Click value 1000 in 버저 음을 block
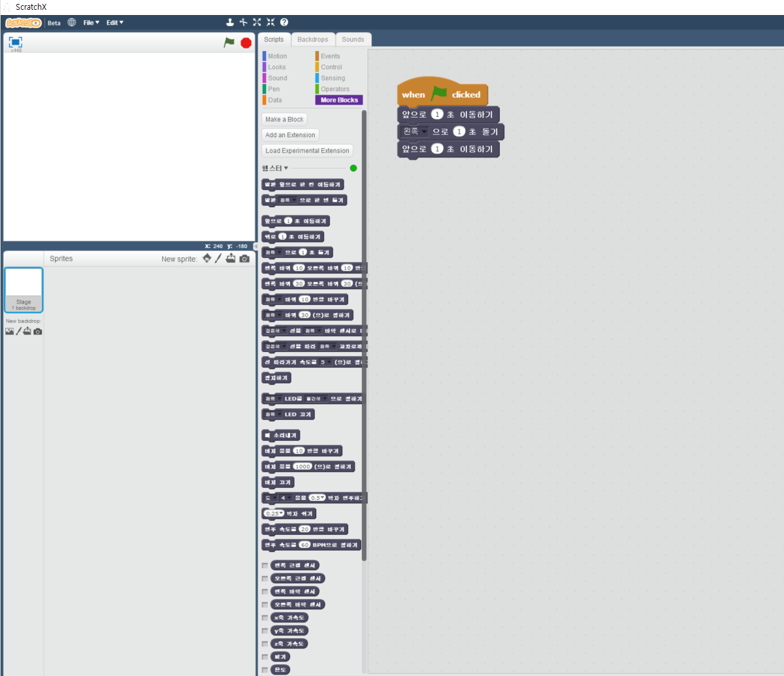This screenshot has height=676, width=784. point(302,466)
